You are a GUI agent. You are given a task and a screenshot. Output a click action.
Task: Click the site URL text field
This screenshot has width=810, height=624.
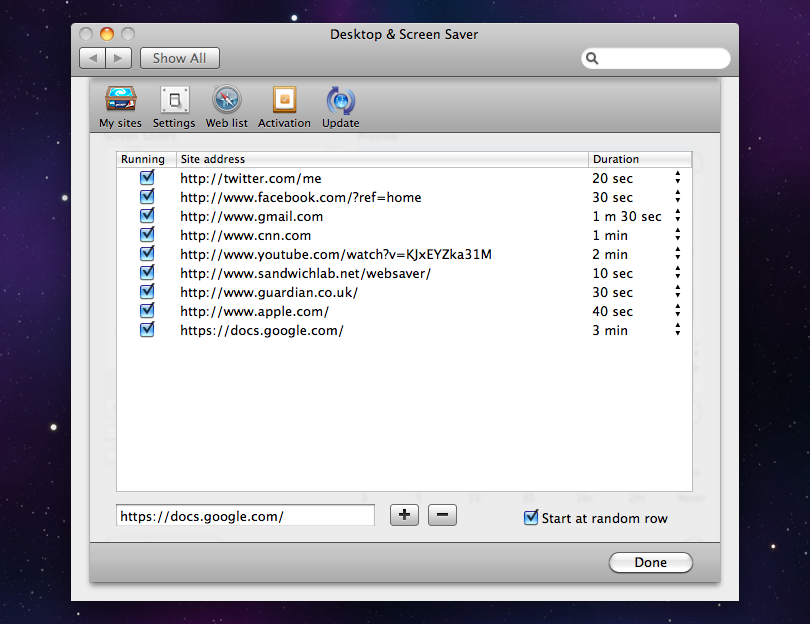coord(245,516)
